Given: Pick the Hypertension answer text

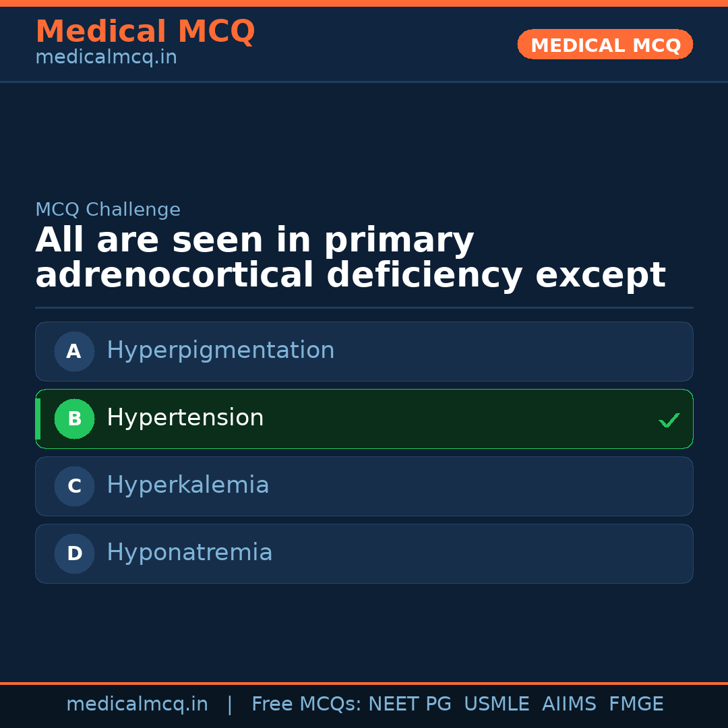Looking at the screenshot, I should [x=185, y=418].
